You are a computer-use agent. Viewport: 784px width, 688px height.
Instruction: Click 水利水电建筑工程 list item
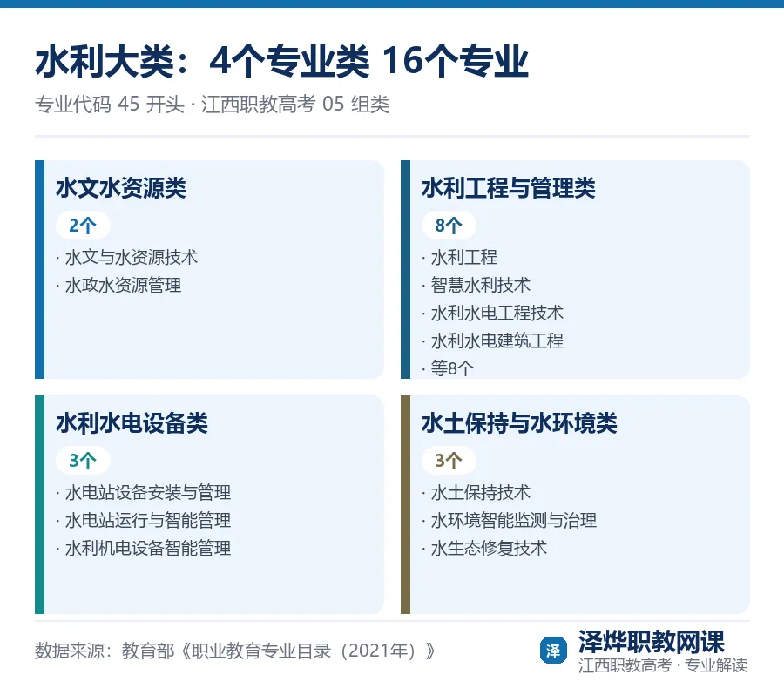[x=492, y=341]
